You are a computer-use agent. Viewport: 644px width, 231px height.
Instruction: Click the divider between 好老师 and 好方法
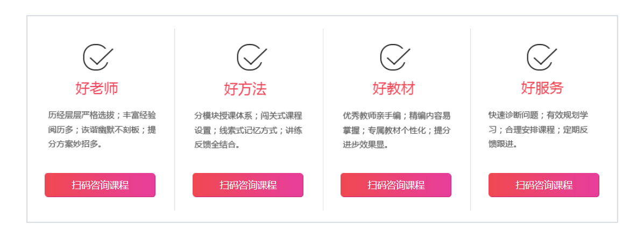pyautogui.click(x=174, y=119)
